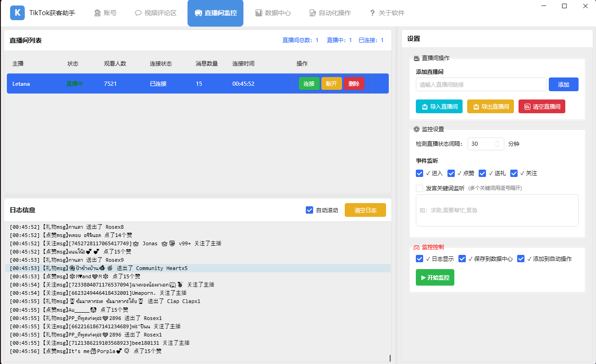
Task: Go to the 自动化操作 tab
Action: [330, 13]
